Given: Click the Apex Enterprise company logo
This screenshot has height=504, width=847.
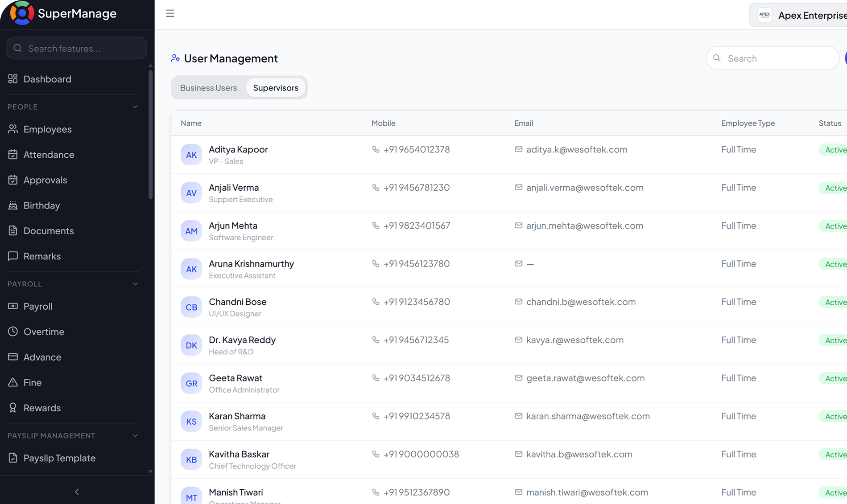Looking at the screenshot, I should (x=764, y=15).
